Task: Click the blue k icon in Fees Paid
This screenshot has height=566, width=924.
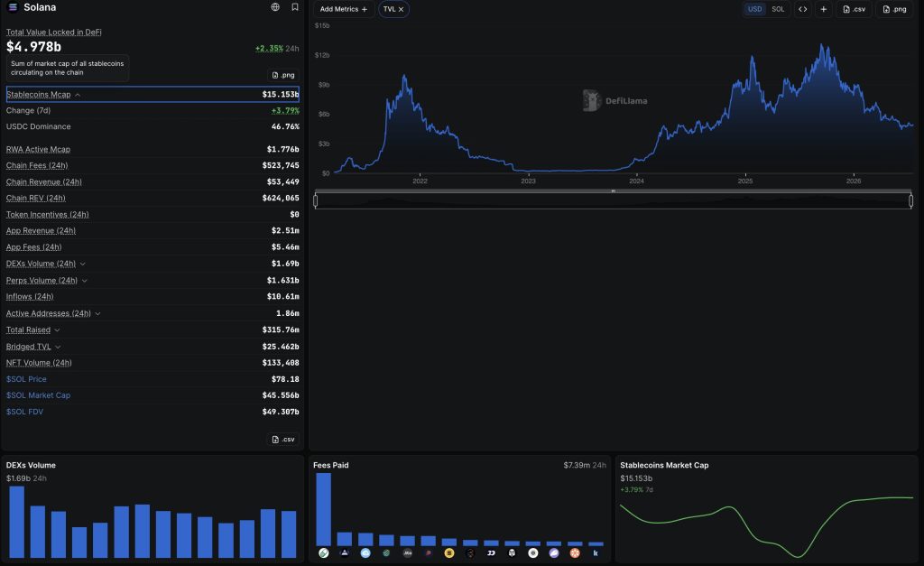Action: [x=596, y=553]
